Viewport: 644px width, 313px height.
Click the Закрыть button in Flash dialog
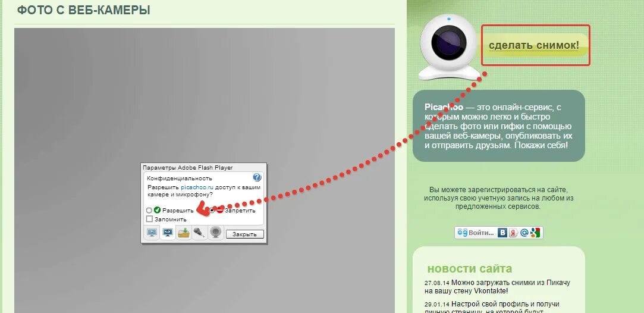(x=245, y=234)
